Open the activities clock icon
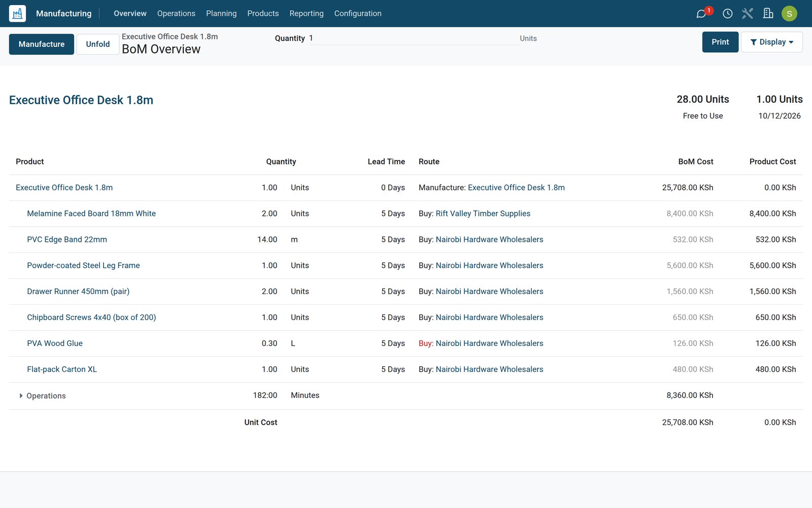This screenshot has width=812, height=508. (727, 14)
